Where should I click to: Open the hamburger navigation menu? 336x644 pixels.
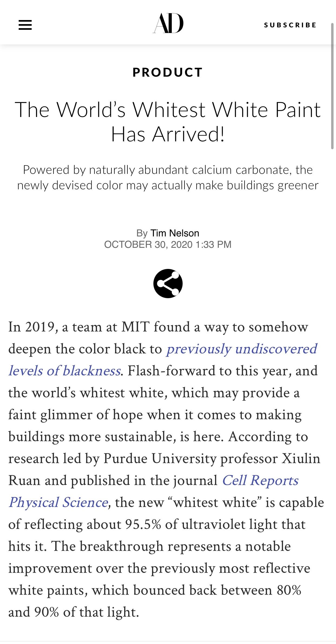point(25,25)
